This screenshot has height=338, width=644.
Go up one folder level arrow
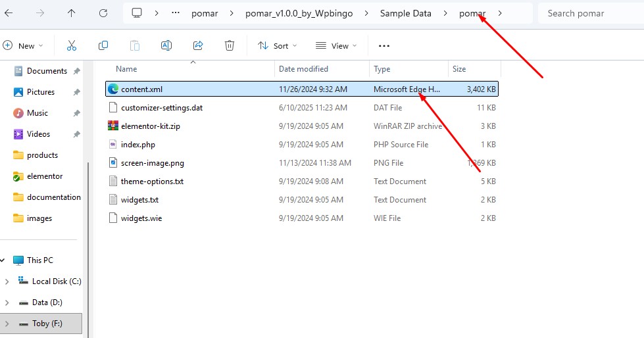[72, 13]
